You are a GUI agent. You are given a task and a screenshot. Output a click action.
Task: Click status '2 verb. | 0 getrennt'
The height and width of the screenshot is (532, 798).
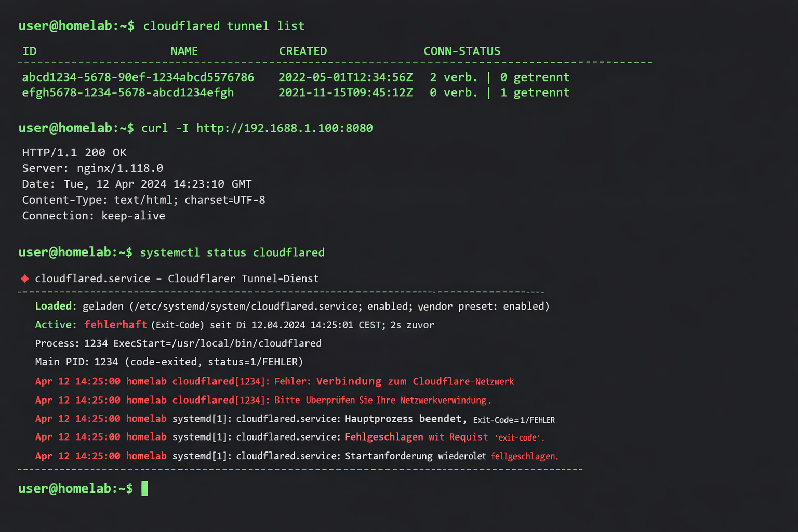tap(499, 77)
